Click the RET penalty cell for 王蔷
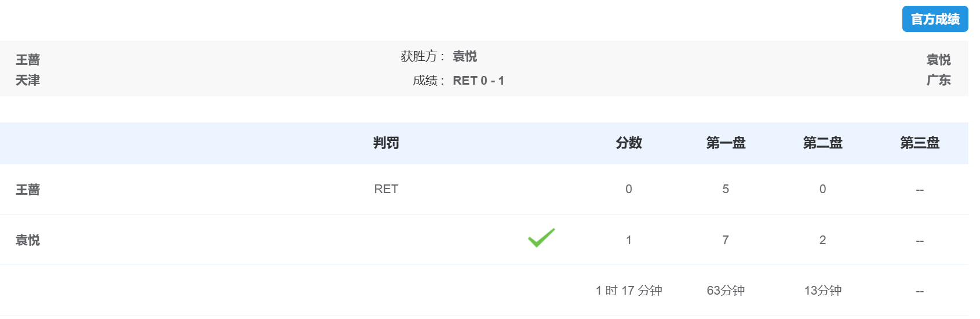The width and height of the screenshot is (980, 319). coord(386,189)
